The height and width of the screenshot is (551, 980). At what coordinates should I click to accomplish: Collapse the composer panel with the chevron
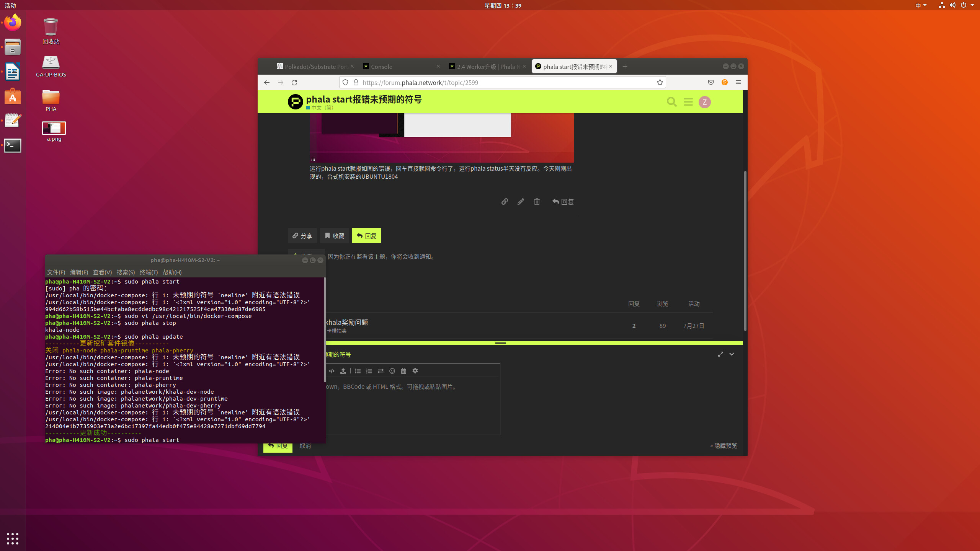point(732,354)
